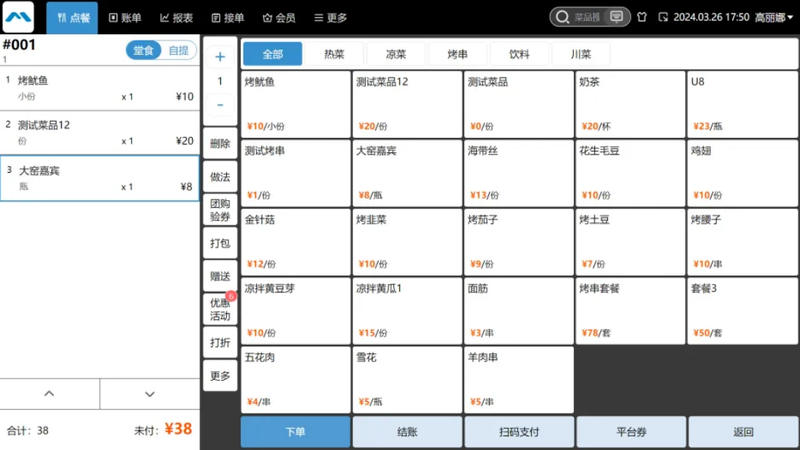The width and height of the screenshot is (800, 450).
Task: Add 羊肉串 ¥5/串 tile
Action: coord(519,380)
